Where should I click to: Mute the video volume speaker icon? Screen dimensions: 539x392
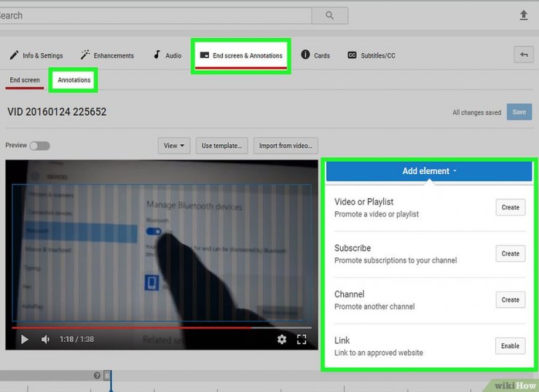pos(45,340)
